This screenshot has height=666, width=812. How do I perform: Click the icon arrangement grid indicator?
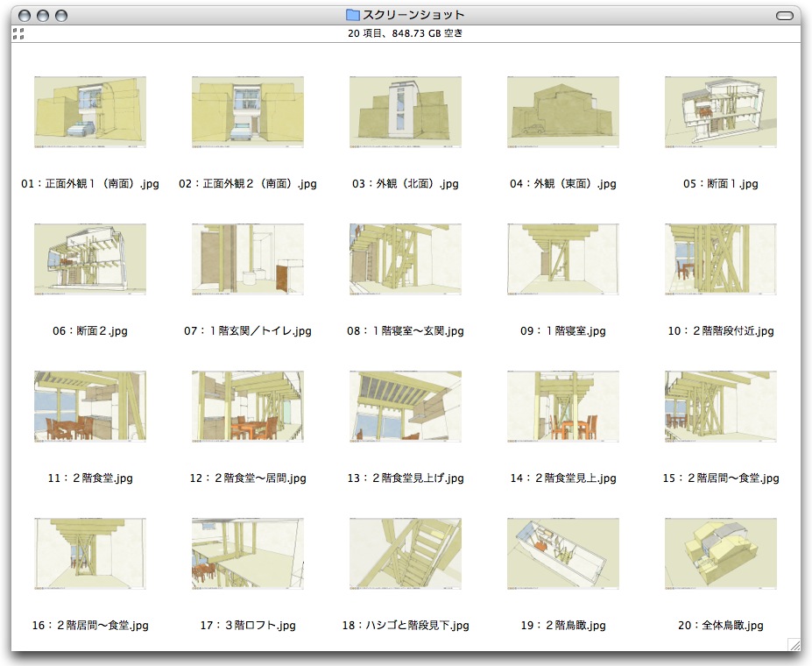point(18,33)
